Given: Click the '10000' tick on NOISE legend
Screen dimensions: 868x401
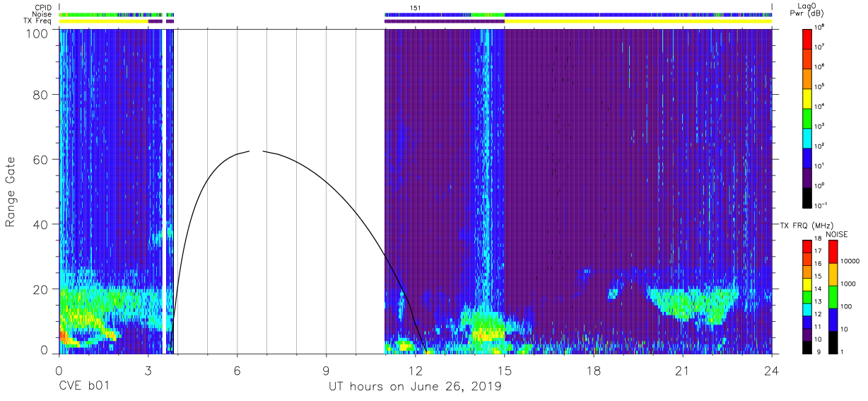Looking at the screenshot, I should click(x=851, y=260).
